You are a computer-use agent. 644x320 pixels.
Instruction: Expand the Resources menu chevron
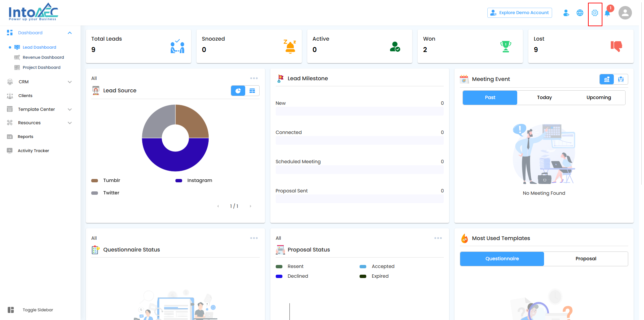(x=70, y=123)
